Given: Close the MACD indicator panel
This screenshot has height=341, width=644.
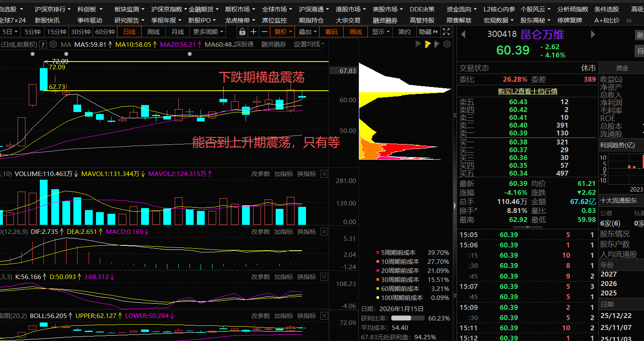Looking at the screenshot, I should tap(324, 232).
